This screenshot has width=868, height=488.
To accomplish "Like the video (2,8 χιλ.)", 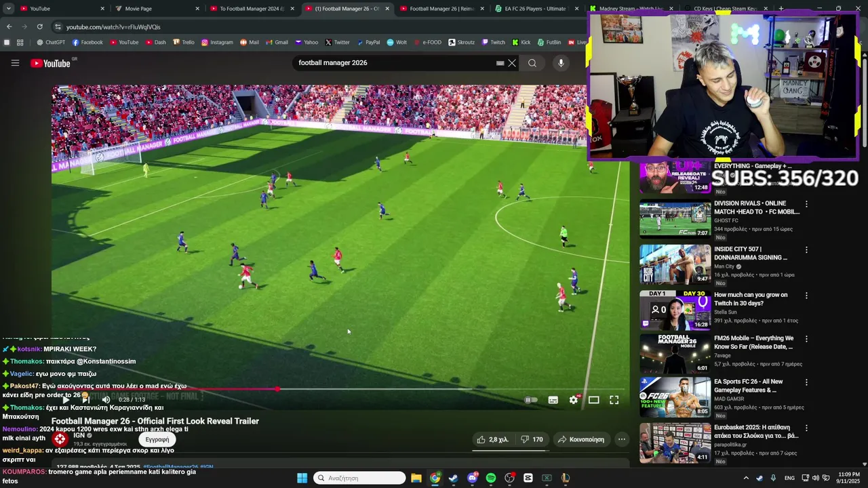I will point(492,439).
